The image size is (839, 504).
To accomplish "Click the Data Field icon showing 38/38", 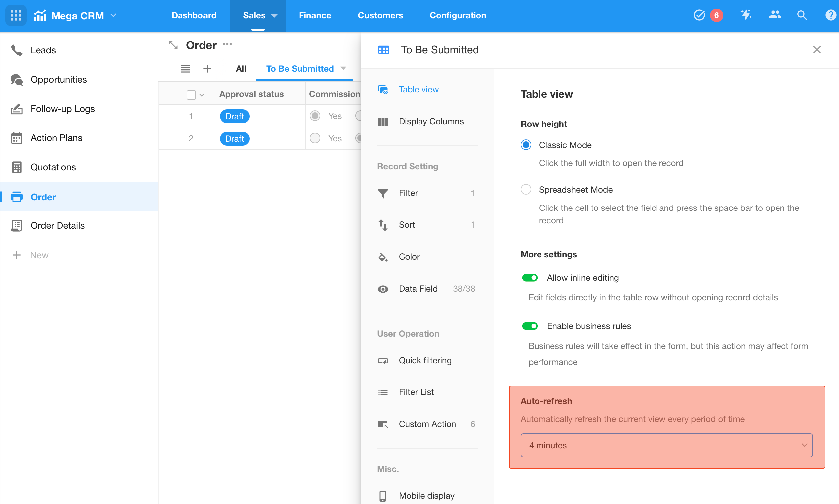I will coord(383,289).
